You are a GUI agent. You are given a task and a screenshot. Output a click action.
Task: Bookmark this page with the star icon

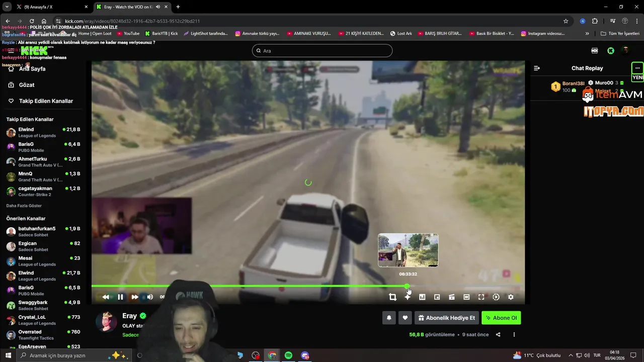pyautogui.click(x=566, y=21)
